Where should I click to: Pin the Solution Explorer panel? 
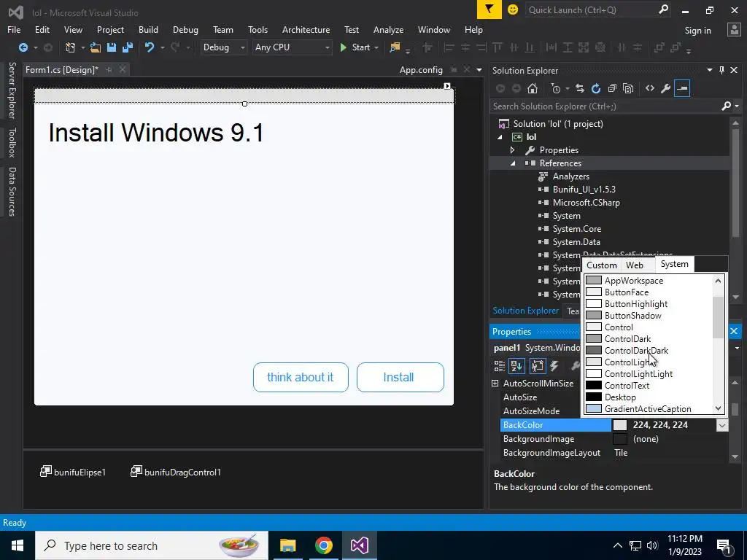pos(721,70)
